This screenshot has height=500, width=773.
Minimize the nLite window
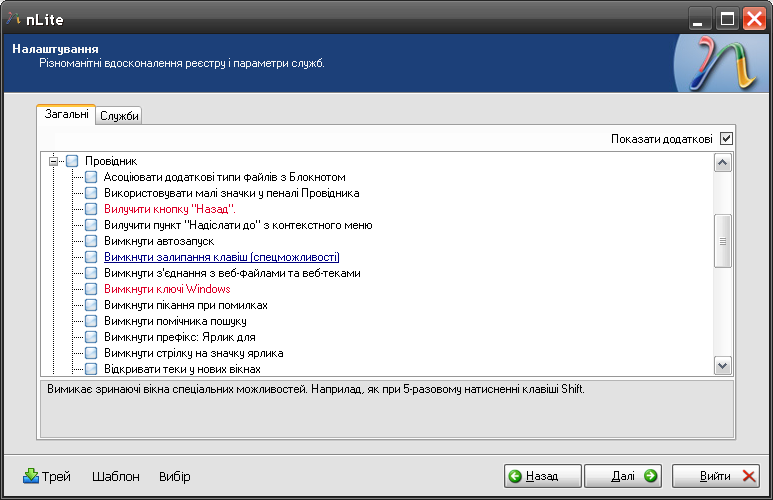tap(700, 19)
